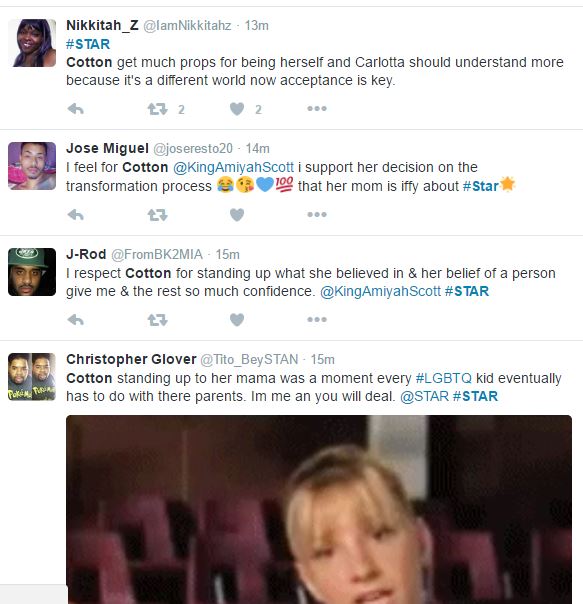Open Nikkitah_Z's profile picture

(32, 43)
